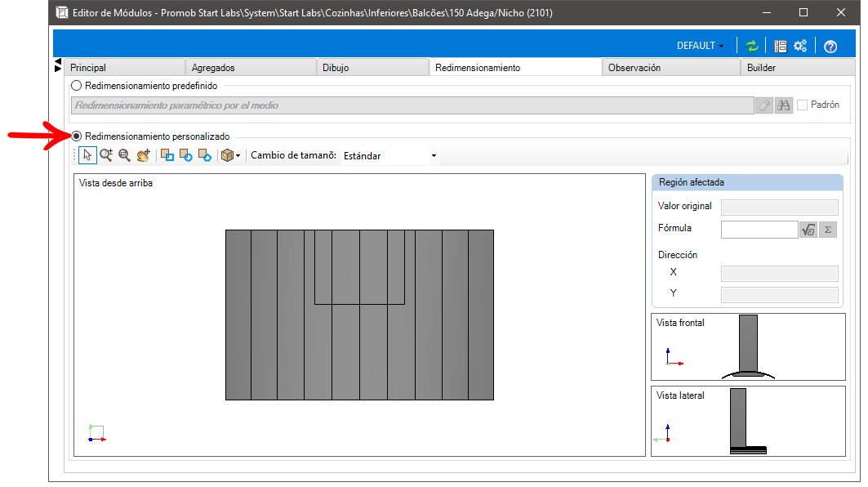
Task: Click the Región afectada panel header
Action: [747, 182]
